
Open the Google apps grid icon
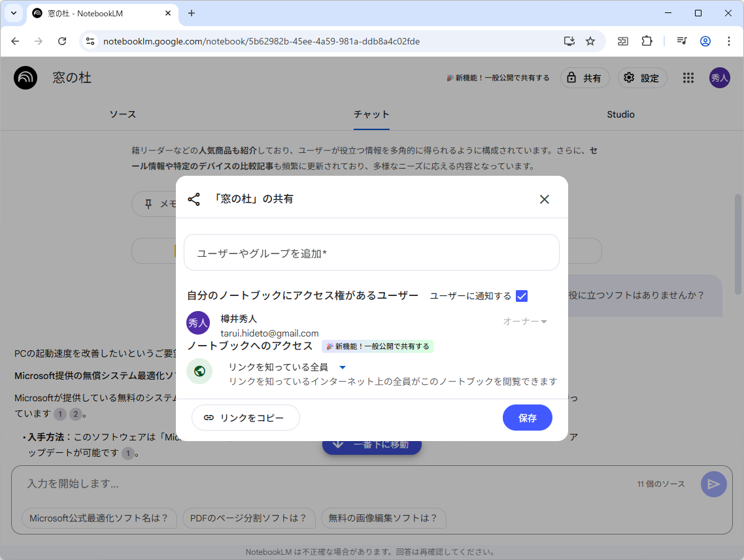point(688,78)
